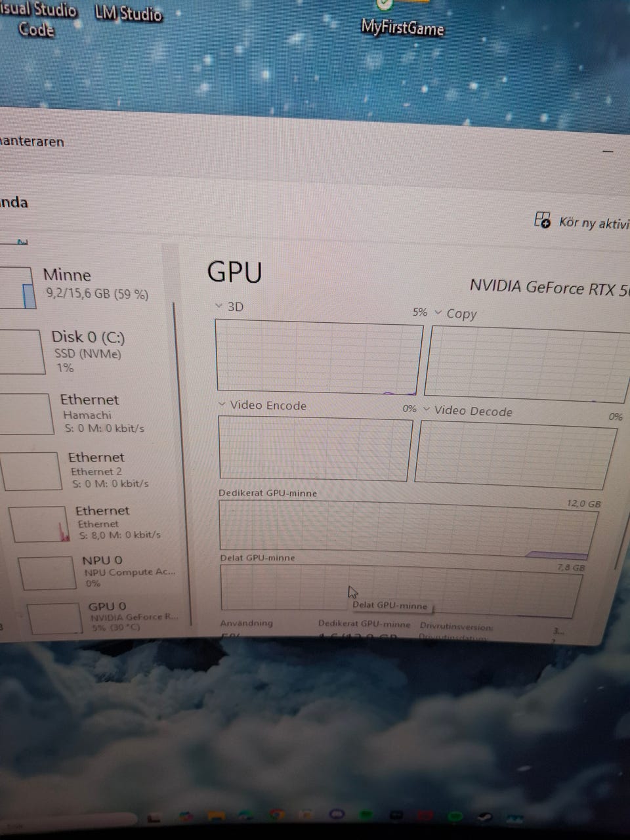Image resolution: width=630 pixels, height=840 pixels.
Task: Click the Copy usage graph
Action: point(528,364)
